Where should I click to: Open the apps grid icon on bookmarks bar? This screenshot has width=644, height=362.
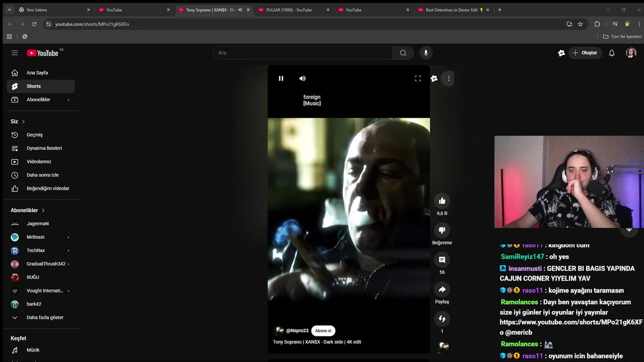click(9, 36)
